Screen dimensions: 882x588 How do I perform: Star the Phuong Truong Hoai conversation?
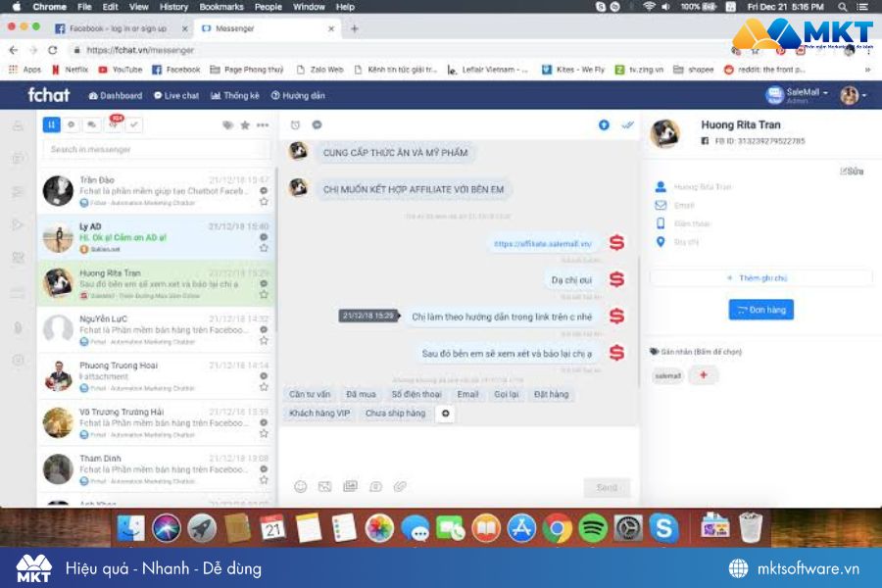(264, 387)
